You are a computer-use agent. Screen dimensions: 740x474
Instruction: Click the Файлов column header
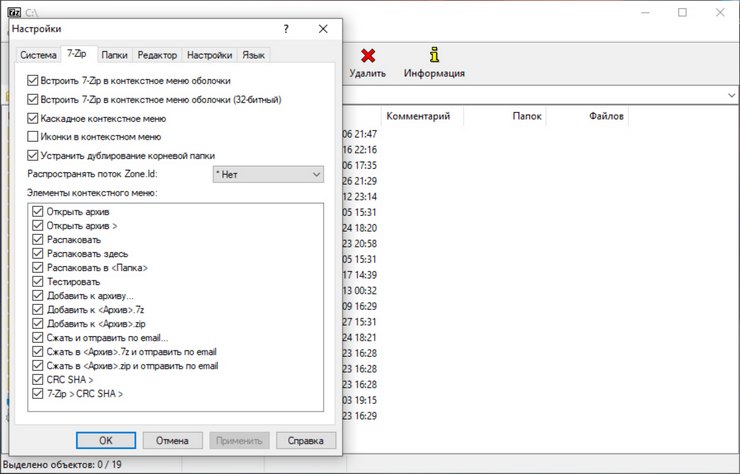[605, 117]
